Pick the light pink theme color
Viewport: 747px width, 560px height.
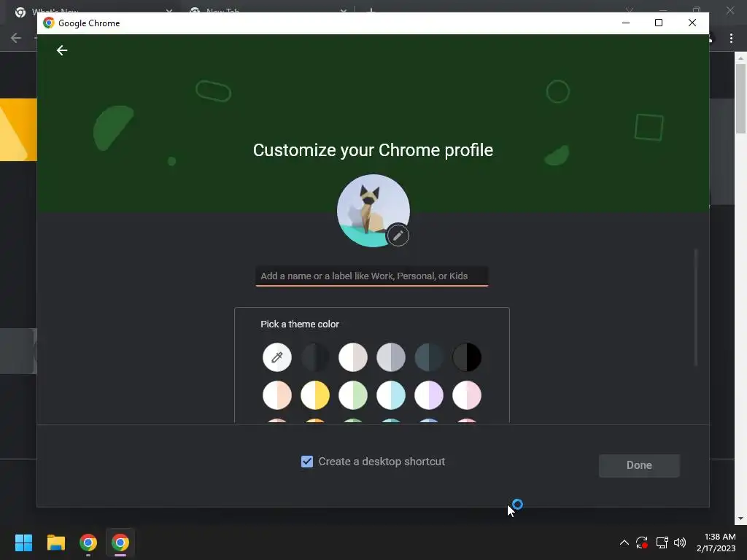(467, 395)
